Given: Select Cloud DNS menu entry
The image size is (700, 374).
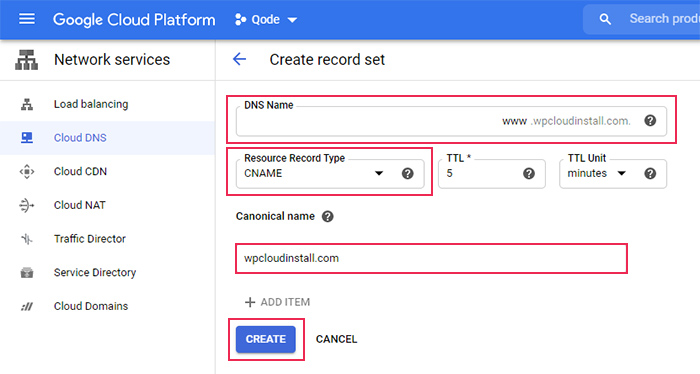Looking at the screenshot, I should pyautogui.click(x=107, y=138).
